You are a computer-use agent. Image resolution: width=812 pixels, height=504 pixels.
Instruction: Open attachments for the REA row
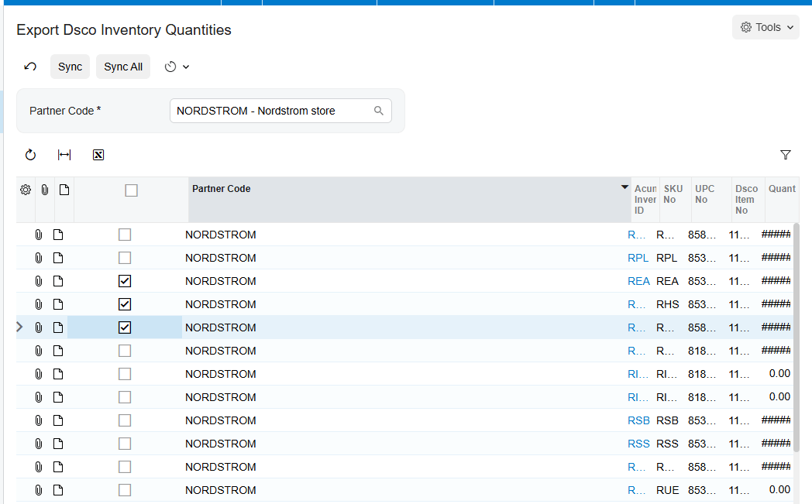coord(38,281)
